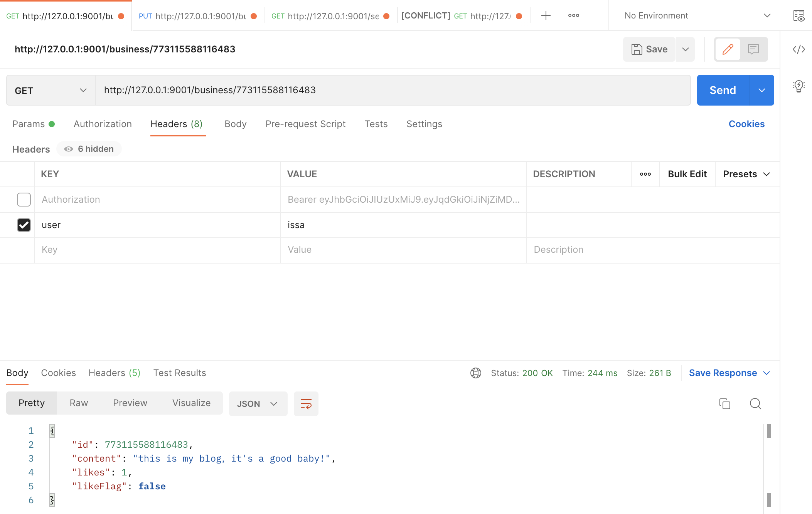812x514 pixels.
Task: Switch to the Body tab in response panel
Action: (17, 373)
